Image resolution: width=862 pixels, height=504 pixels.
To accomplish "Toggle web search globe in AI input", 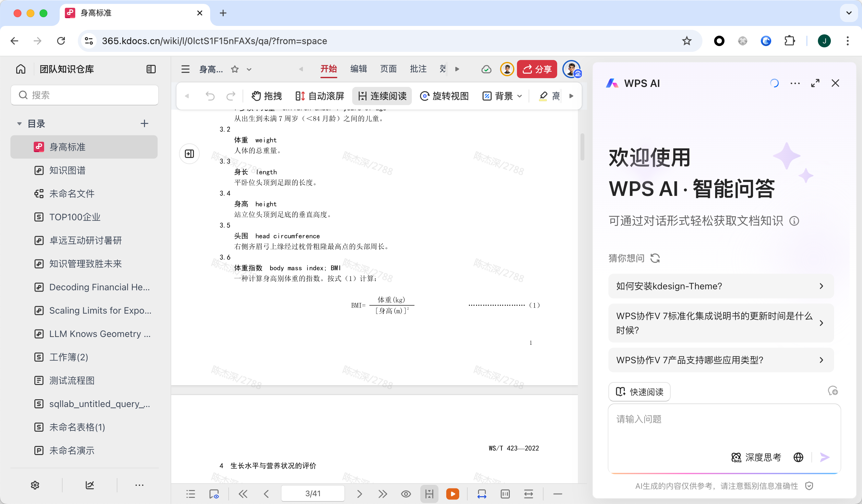I will point(798,458).
